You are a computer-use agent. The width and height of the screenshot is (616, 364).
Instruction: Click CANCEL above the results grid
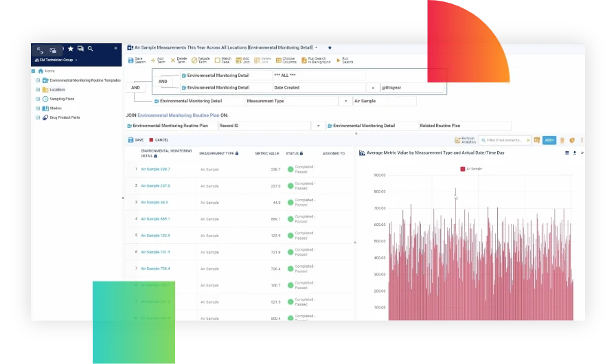(x=159, y=140)
